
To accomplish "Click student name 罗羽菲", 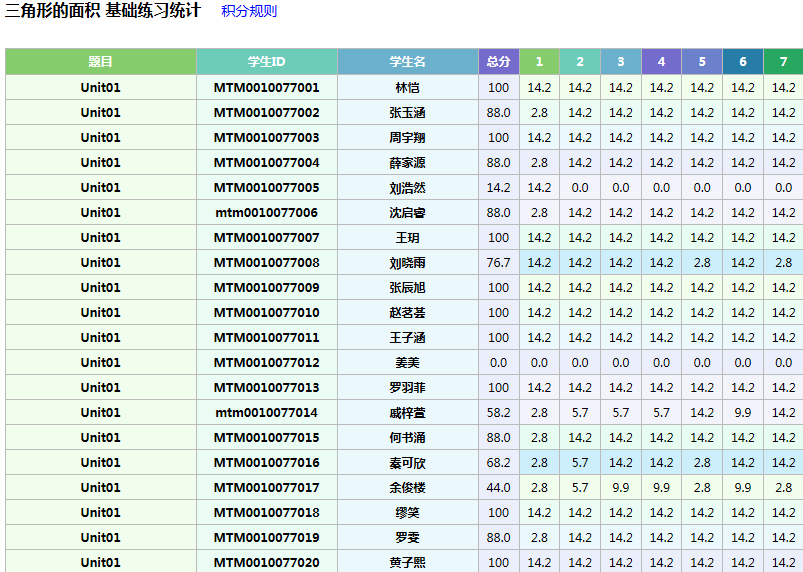I will 408,388.
